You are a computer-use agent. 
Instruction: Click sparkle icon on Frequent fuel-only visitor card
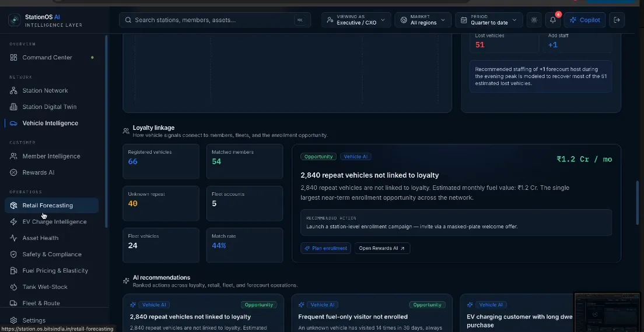(302, 305)
